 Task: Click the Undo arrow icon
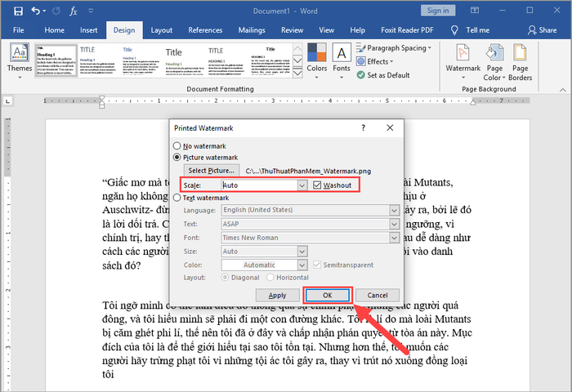coord(36,11)
